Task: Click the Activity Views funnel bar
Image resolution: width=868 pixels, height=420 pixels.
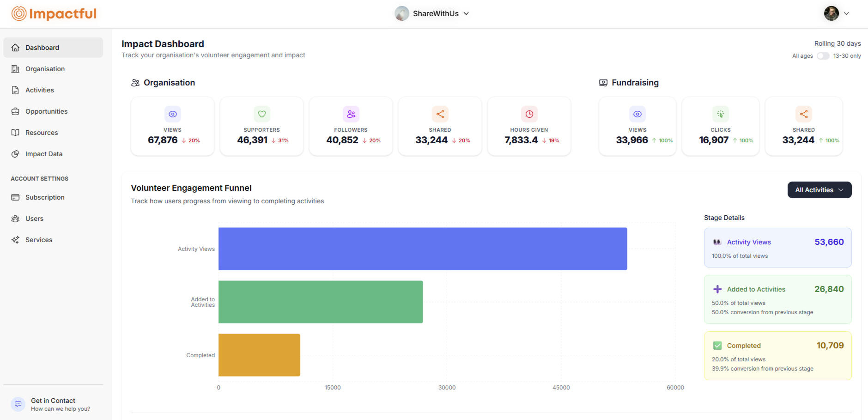Action: pyautogui.click(x=422, y=248)
